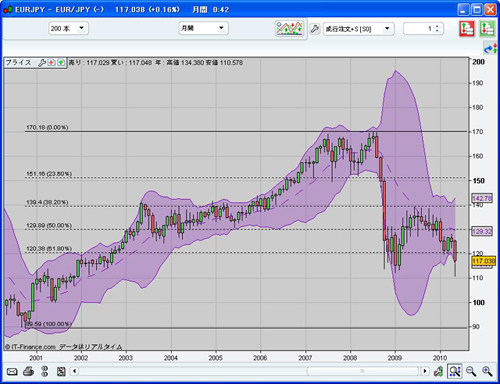Zoom out of the chart
Viewport: 500px width, 384px height.
point(471,371)
